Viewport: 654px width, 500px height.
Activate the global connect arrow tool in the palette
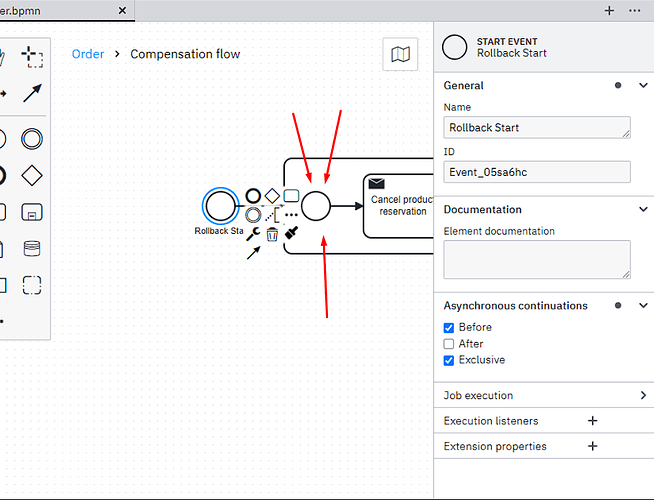(x=32, y=93)
